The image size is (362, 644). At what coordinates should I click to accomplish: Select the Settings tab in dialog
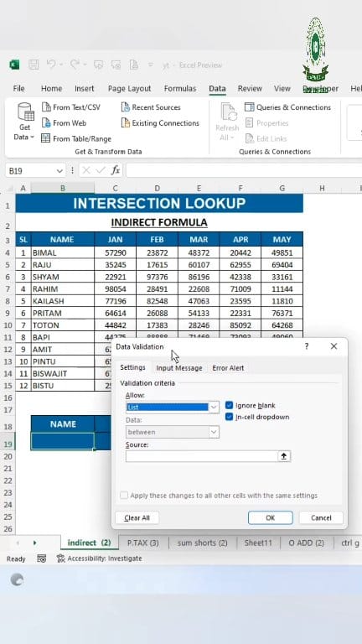(x=132, y=367)
